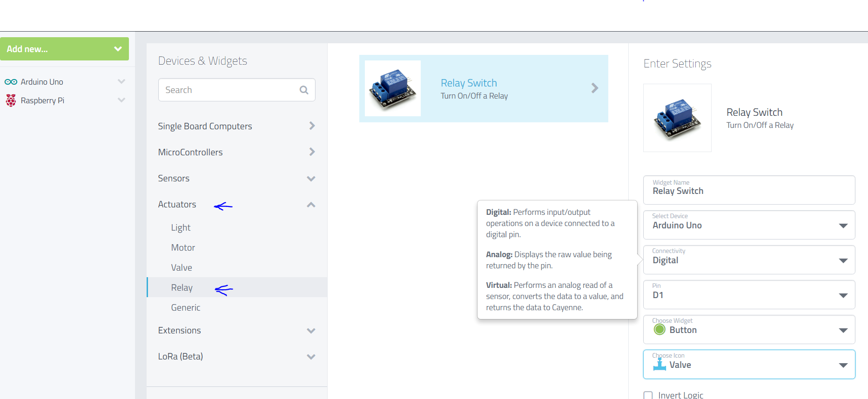The height and width of the screenshot is (399, 868).
Task: Click the Search input field
Action: [228, 90]
